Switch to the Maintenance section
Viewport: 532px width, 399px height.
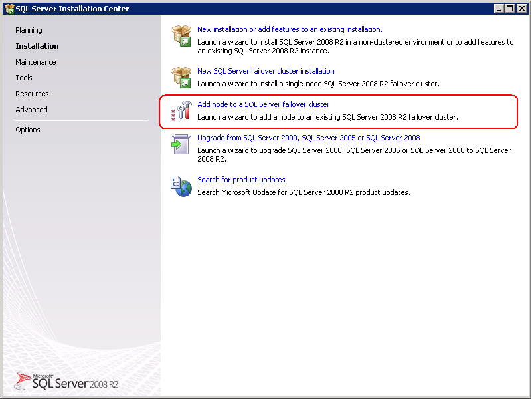coord(35,62)
